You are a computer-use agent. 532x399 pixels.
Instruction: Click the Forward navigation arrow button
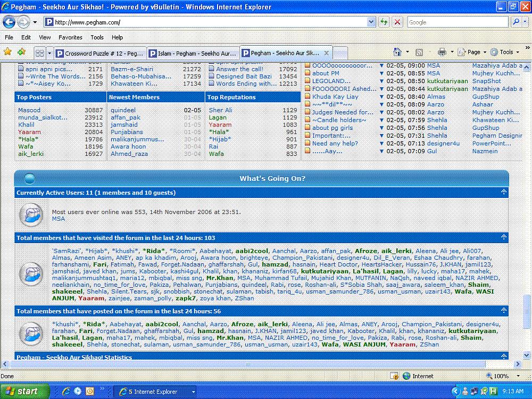[x=23, y=22]
